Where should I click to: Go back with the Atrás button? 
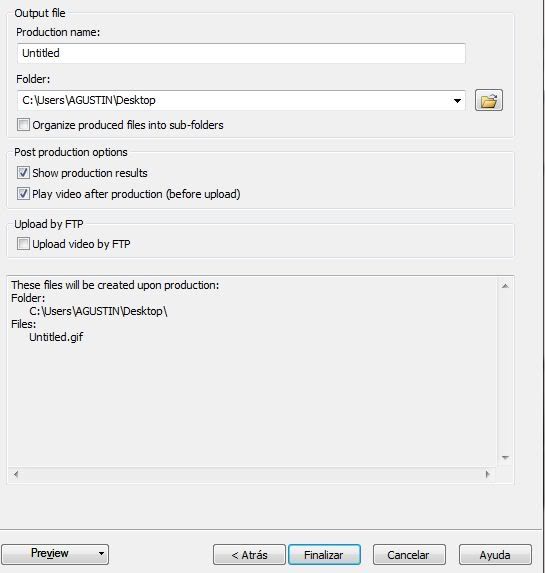click(249, 555)
